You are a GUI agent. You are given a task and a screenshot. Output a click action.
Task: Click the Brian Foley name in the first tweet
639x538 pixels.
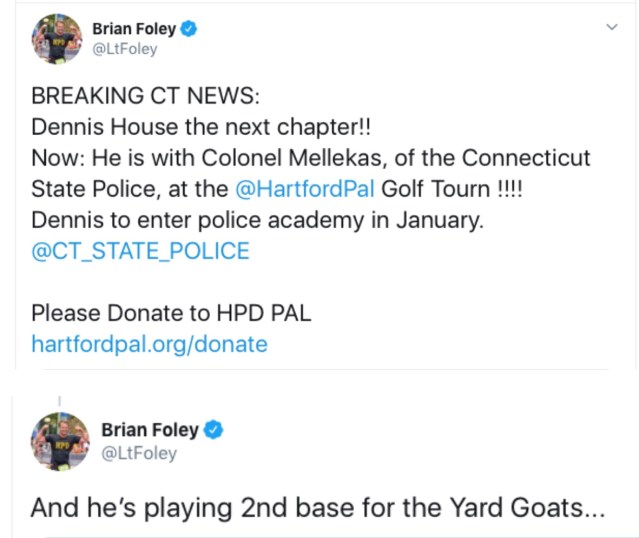pos(134,30)
